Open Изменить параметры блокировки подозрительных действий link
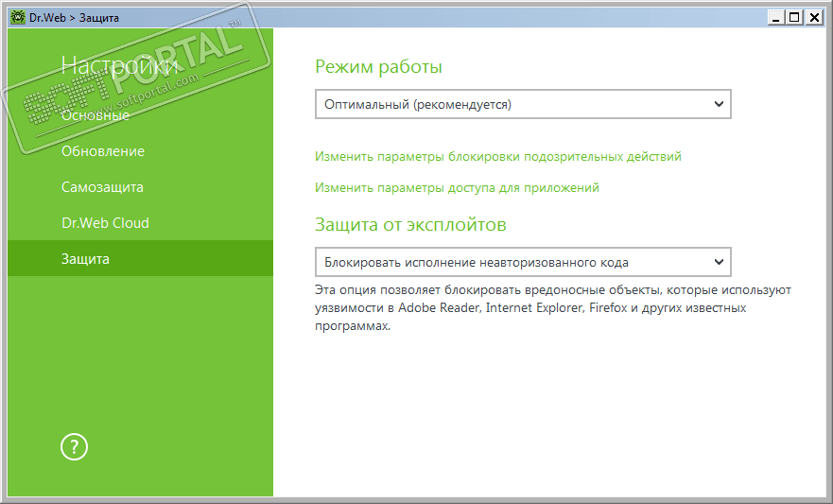The height and width of the screenshot is (504, 833). (x=497, y=157)
